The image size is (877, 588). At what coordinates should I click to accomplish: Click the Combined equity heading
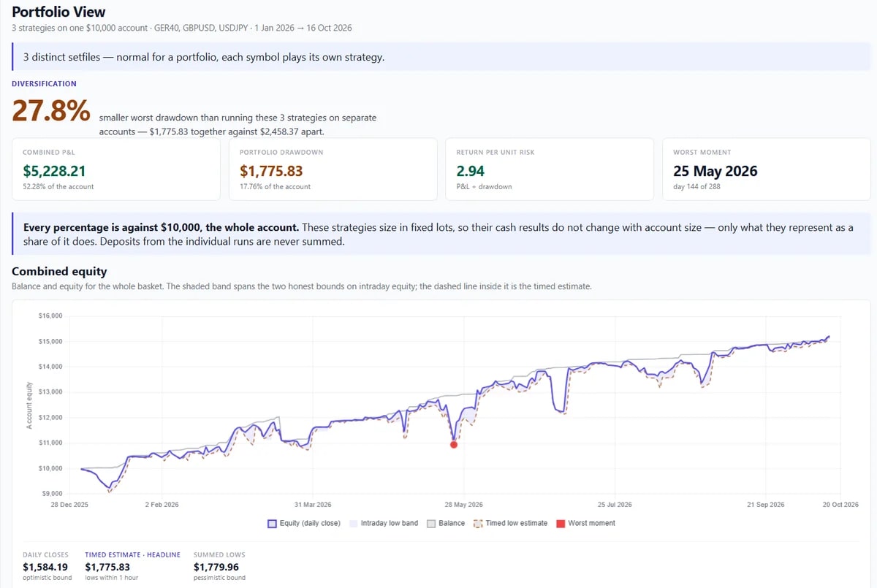point(59,271)
